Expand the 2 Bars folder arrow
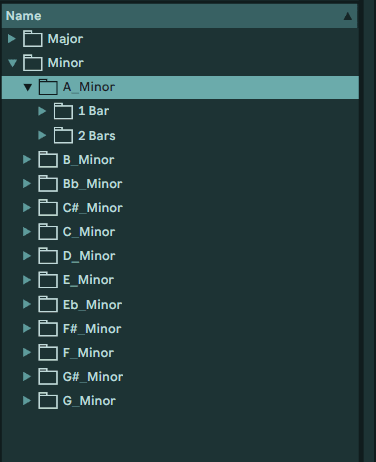This screenshot has width=376, height=462. (42, 135)
